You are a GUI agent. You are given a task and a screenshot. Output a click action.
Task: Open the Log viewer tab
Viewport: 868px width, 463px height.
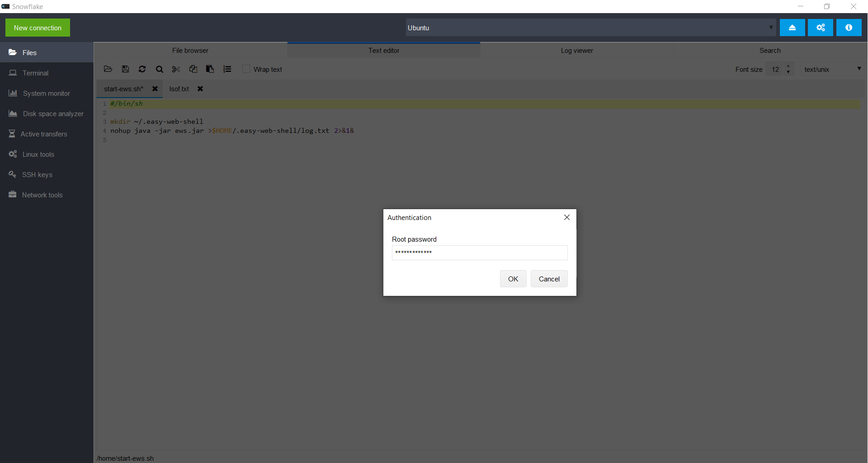(577, 51)
